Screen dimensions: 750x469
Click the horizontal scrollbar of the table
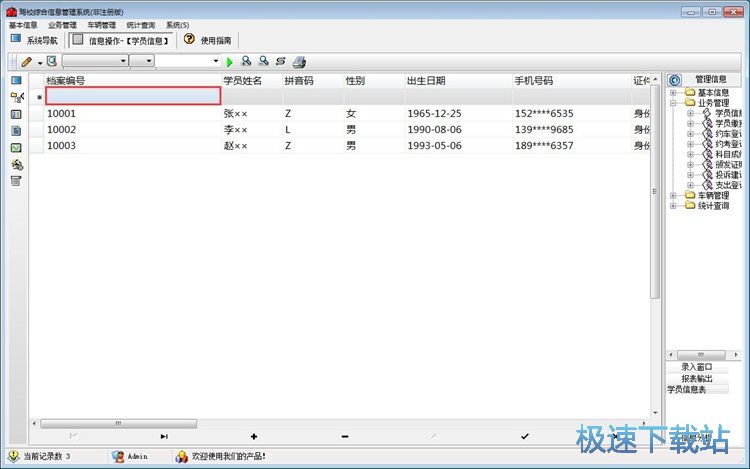(x=120, y=423)
